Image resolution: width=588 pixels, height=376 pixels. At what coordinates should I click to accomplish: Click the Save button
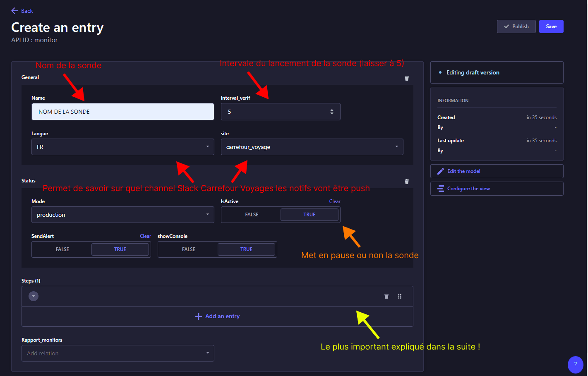[x=551, y=26]
